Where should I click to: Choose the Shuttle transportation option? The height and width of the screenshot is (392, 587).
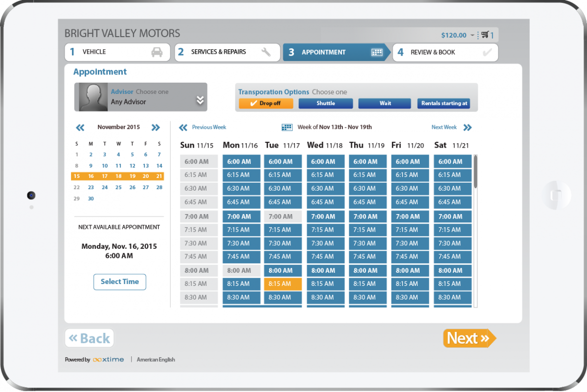pyautogui.click(x=325, y=104)
